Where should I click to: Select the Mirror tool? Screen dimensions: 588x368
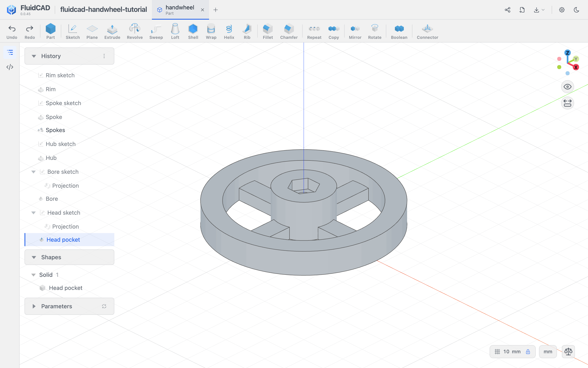click(x=355, y=31)
